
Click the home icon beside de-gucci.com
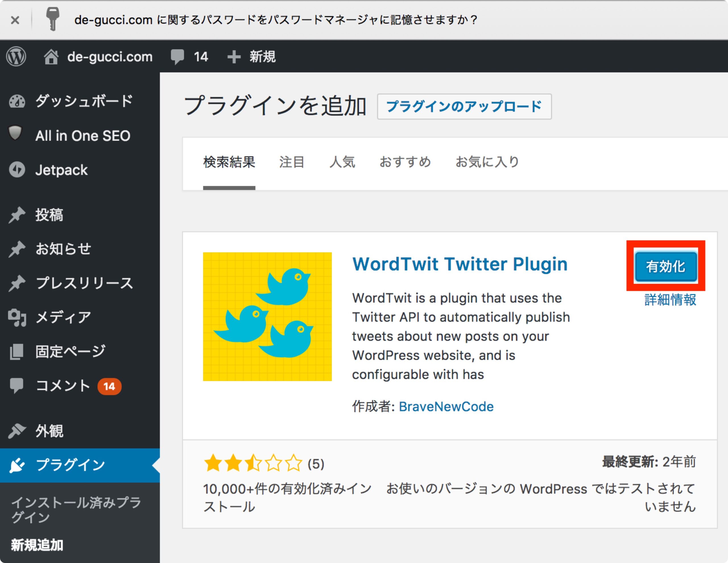(x=51, y=57)
